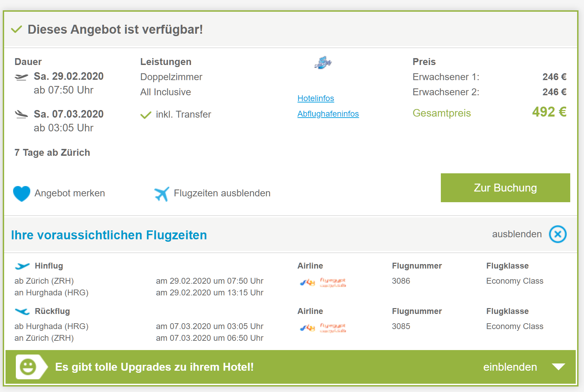Click the Erwachsener 1 price row label
Screen dimensions: 584x392
tap(446, 77)
